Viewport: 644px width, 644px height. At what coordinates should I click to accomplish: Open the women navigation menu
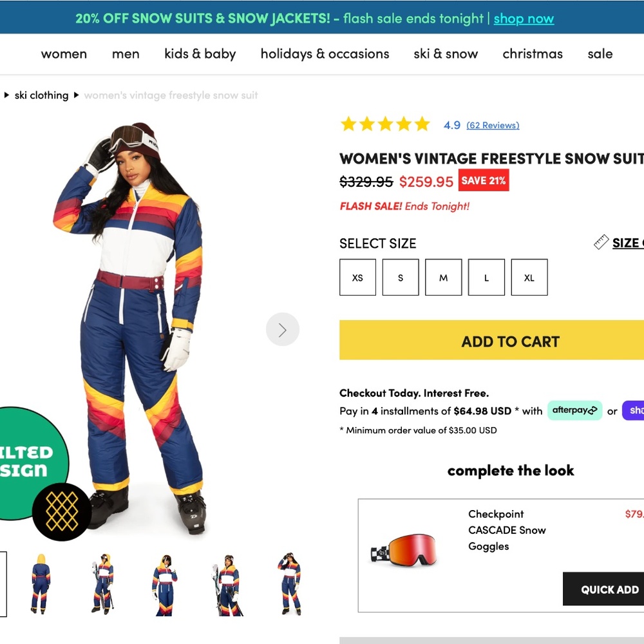coord(64,54)
